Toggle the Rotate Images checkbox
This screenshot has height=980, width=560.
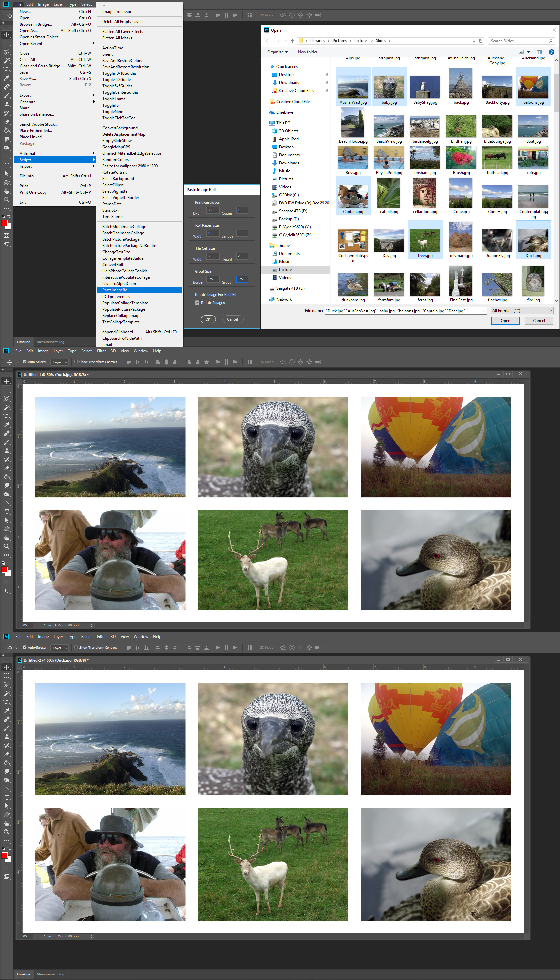point(197,303)
